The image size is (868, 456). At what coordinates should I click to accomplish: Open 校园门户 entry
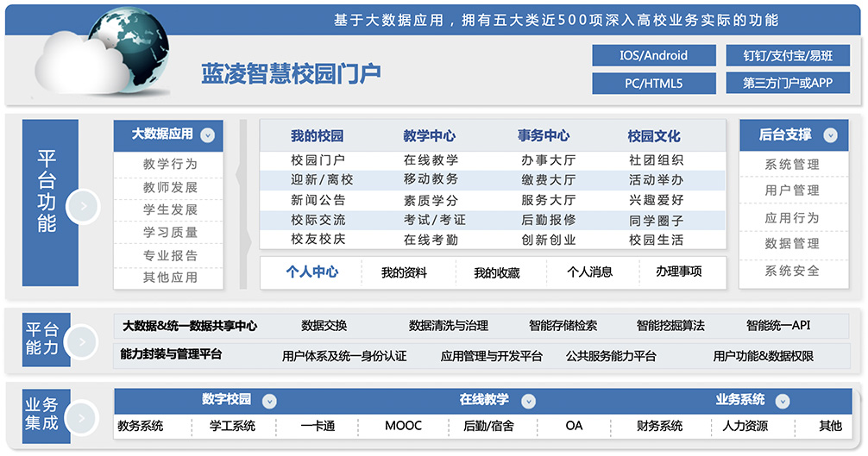[x=318, y=160]
